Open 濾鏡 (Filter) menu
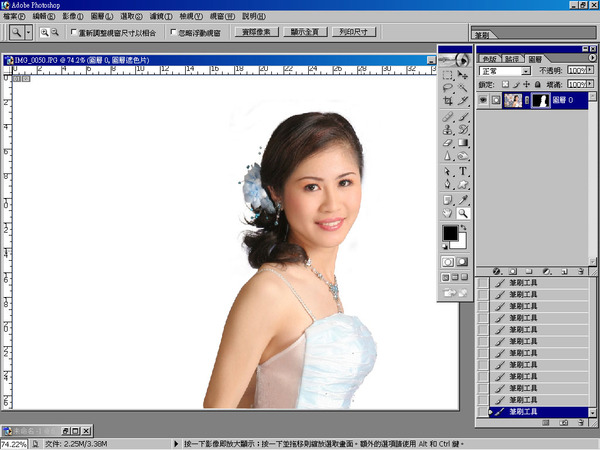 point(161,16)
